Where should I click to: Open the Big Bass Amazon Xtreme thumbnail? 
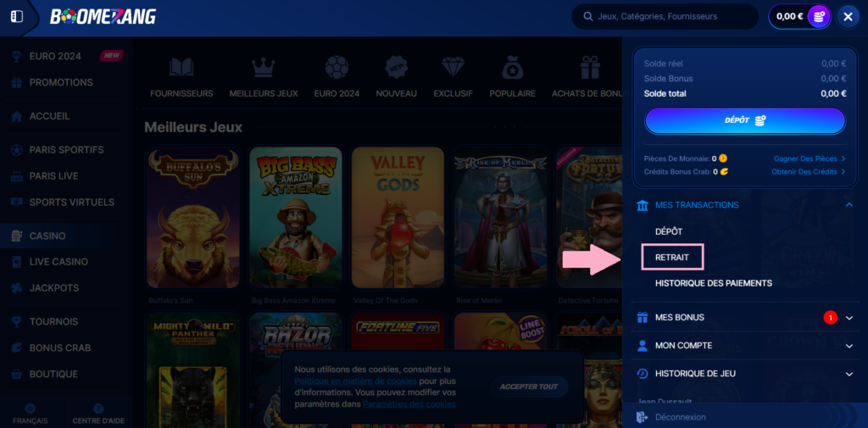tap(296, 219)
